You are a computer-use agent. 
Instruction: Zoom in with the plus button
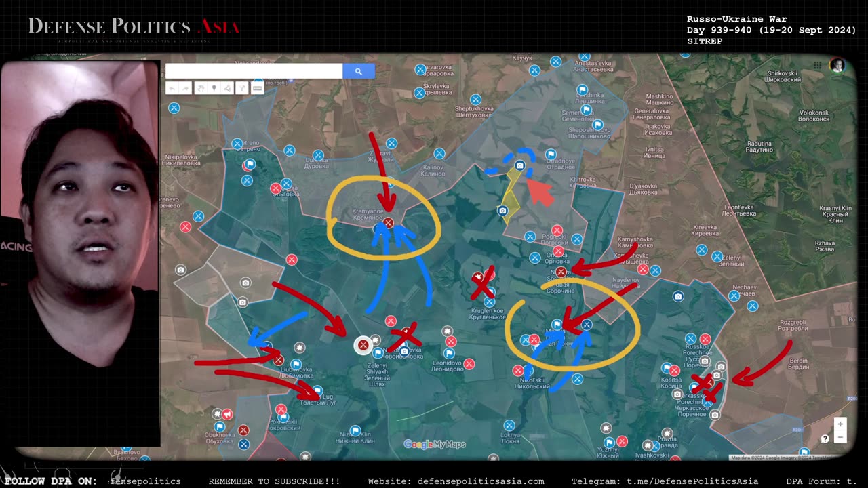coord(840,424)
